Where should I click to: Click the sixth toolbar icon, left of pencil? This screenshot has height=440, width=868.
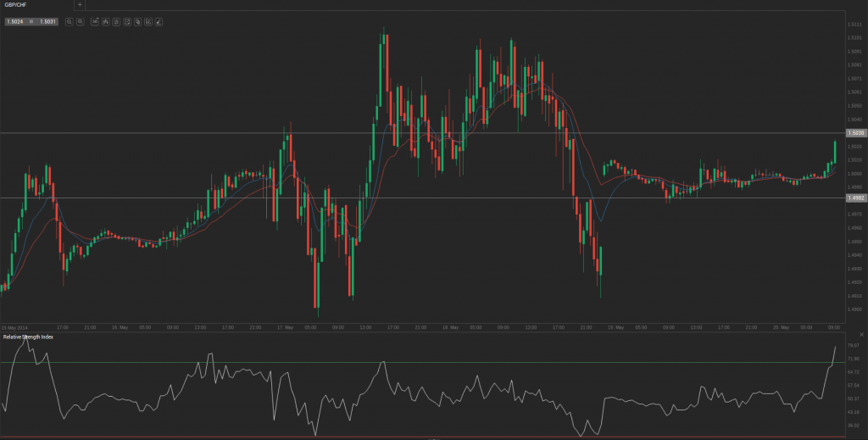[148, 20]
